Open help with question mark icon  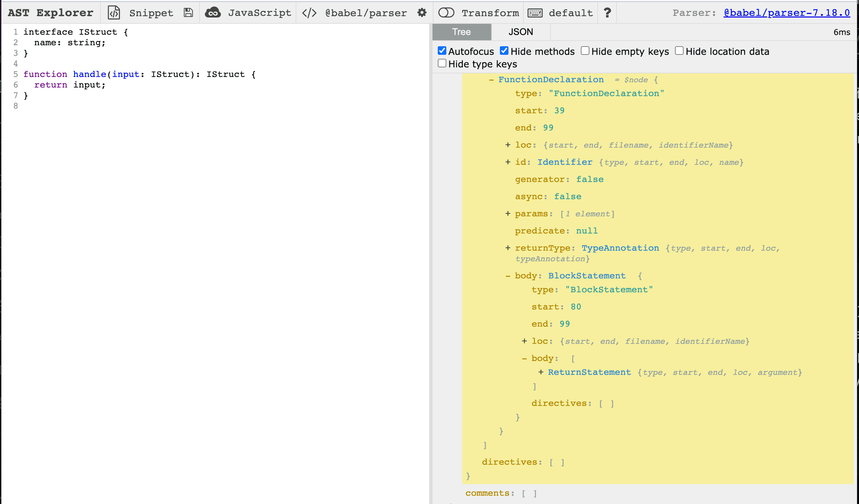click(607, 13)
